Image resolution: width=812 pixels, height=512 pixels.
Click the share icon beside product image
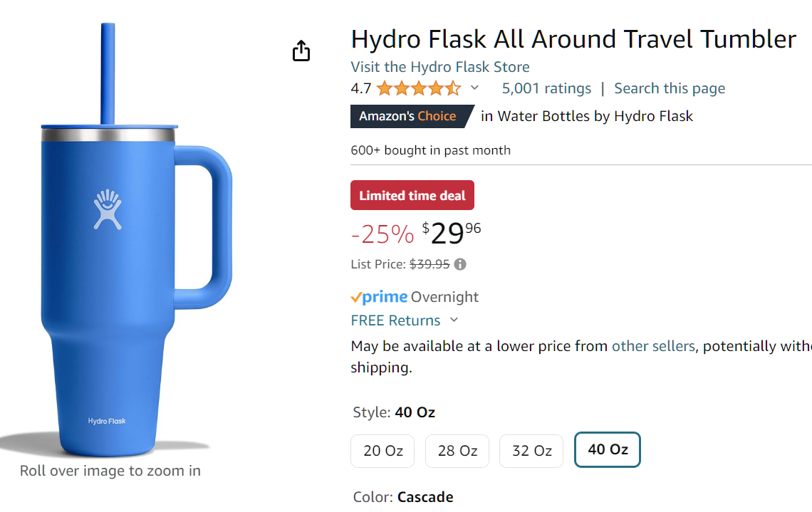pos(301,51)
